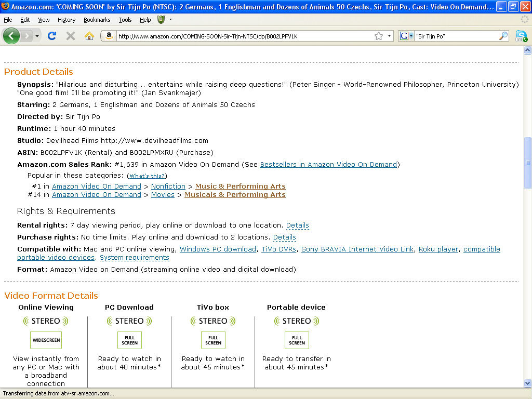Click the green Back navigation button

click(11, 36)
